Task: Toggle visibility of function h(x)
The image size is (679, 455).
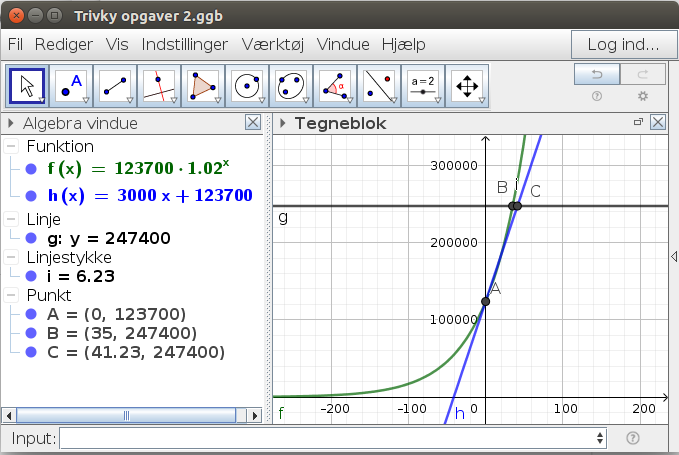Action: [x=31, y=196]
